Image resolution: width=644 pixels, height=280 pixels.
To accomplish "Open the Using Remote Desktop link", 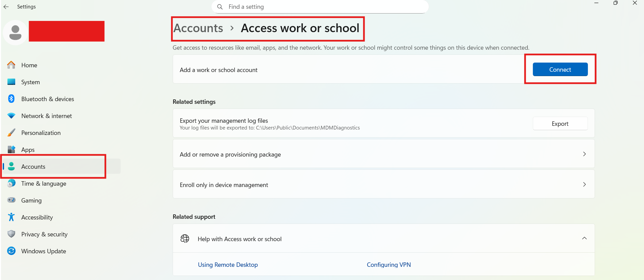I will pyautogui.click(x=228, y=265).
